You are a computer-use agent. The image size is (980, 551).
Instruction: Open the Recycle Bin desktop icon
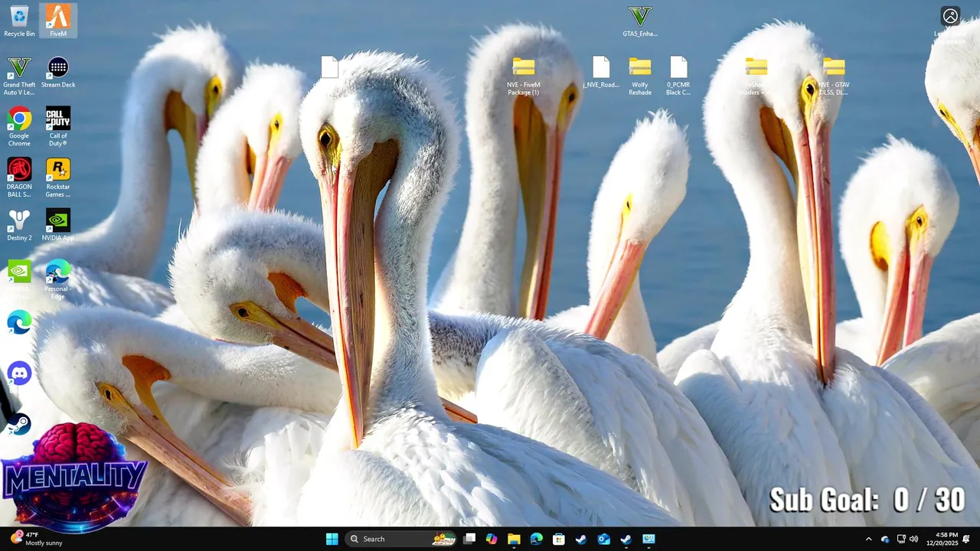tap(19, 21)
